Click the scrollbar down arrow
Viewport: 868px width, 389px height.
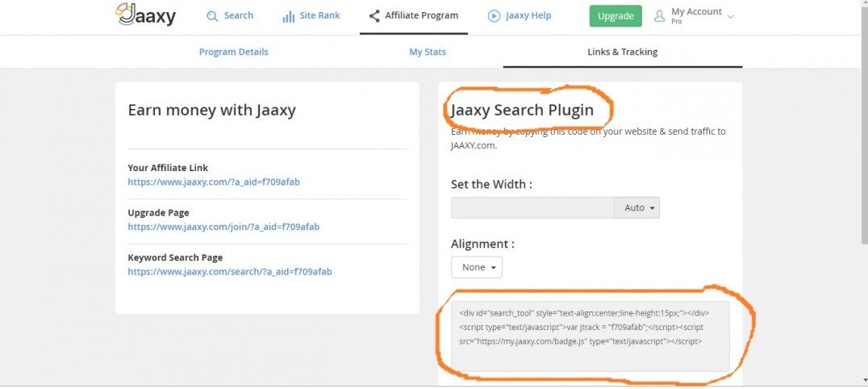pyautogui.click(x=864, y=380)
